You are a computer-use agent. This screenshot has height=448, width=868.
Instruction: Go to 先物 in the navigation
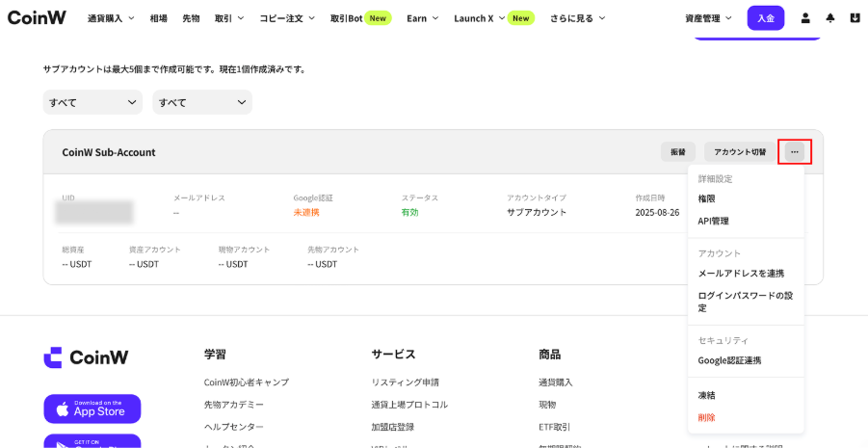click(191, 18)
